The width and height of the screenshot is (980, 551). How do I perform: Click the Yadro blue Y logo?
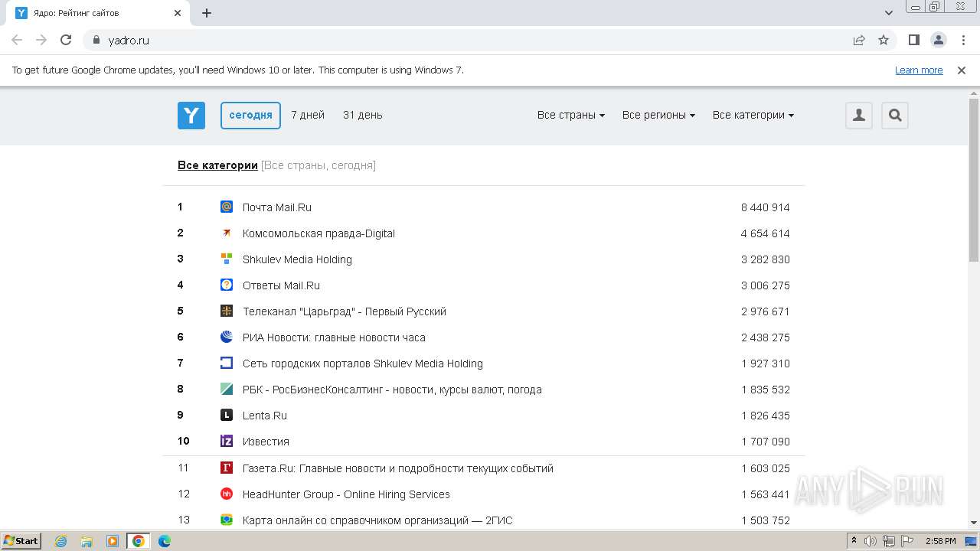point(191,116)
